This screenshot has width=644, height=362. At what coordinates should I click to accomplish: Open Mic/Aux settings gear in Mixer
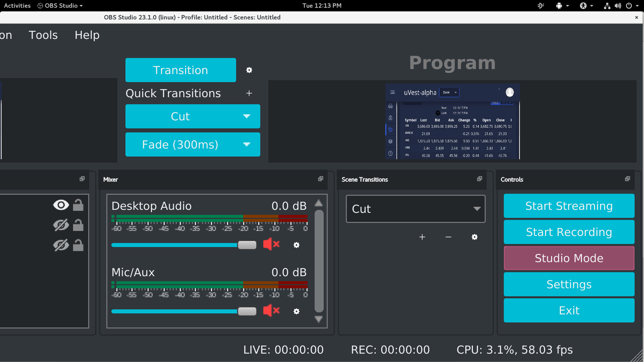pyautogui.click(x=297, y=311)
